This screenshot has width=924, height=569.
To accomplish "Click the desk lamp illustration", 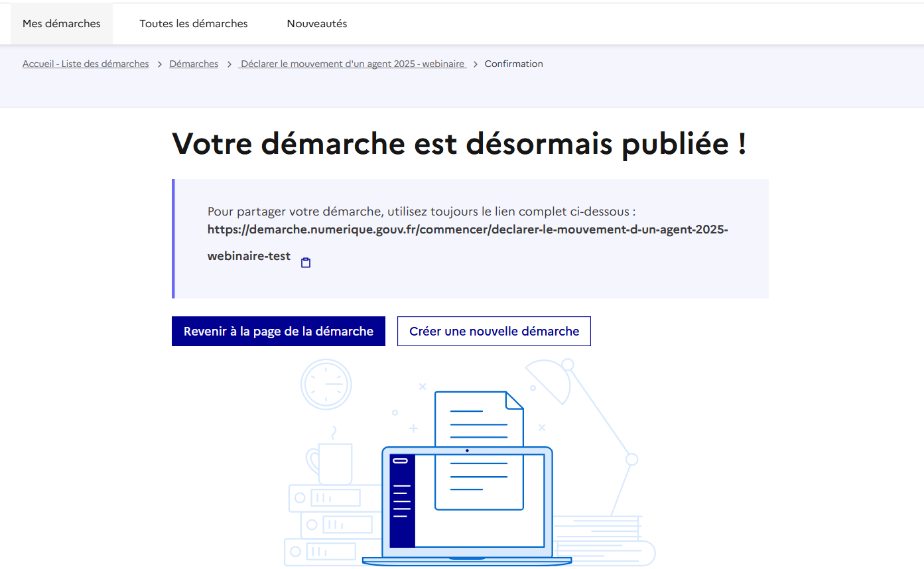I will pos(584,411).
